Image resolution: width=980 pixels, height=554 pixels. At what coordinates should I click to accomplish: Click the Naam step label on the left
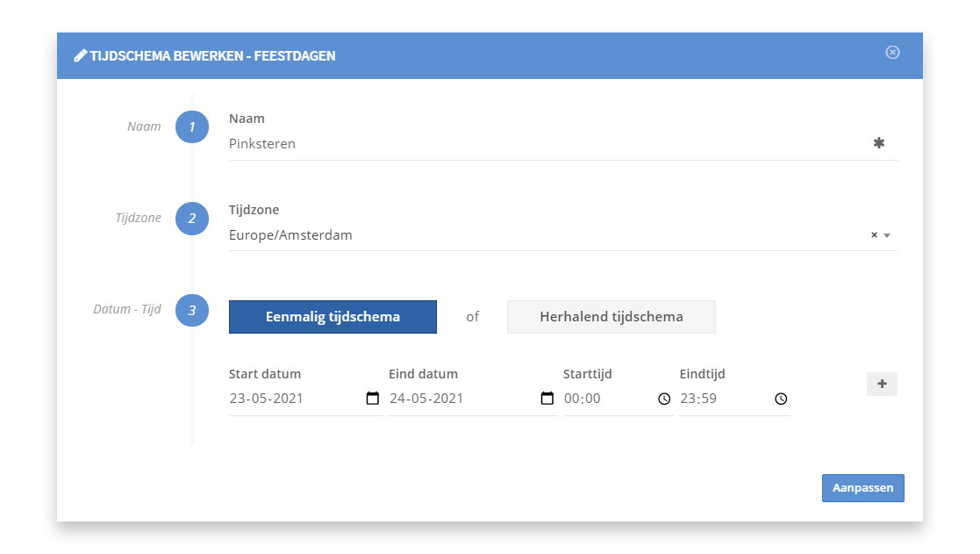[145, 126]
